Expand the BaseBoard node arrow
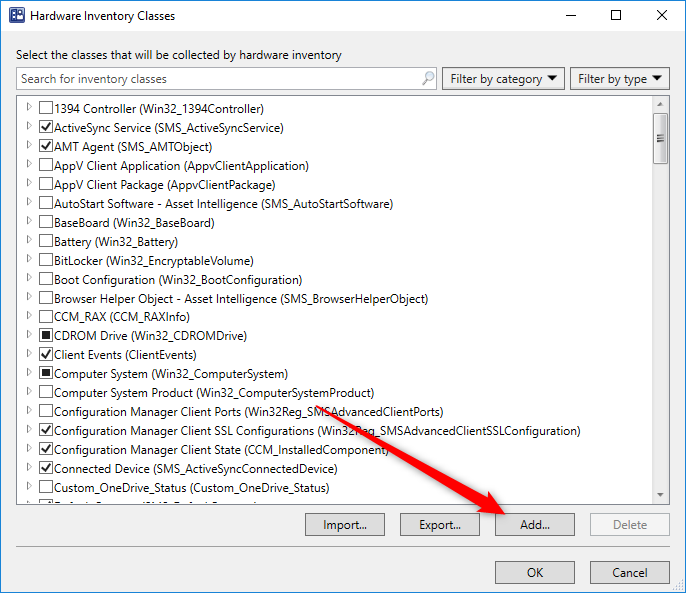Image resolution: width=686 pixels, height=593 pixels. 29,221
